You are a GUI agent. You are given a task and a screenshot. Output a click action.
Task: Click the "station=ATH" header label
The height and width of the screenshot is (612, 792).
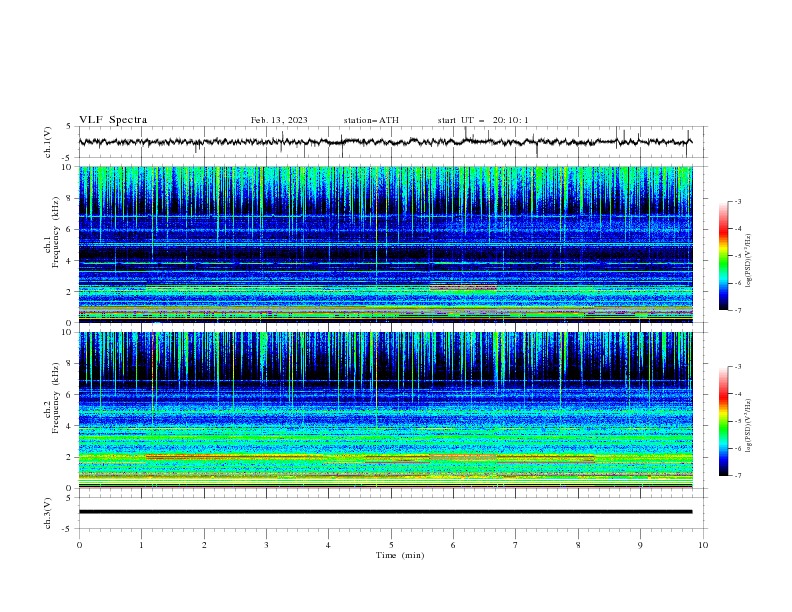click(371, 120)
